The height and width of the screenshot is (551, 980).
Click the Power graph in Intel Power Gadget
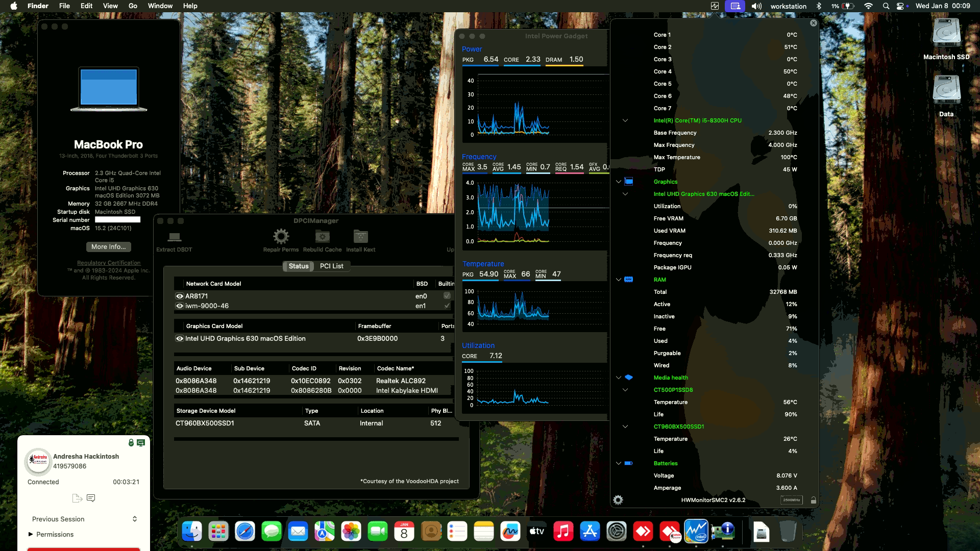[x=534, y=107]
